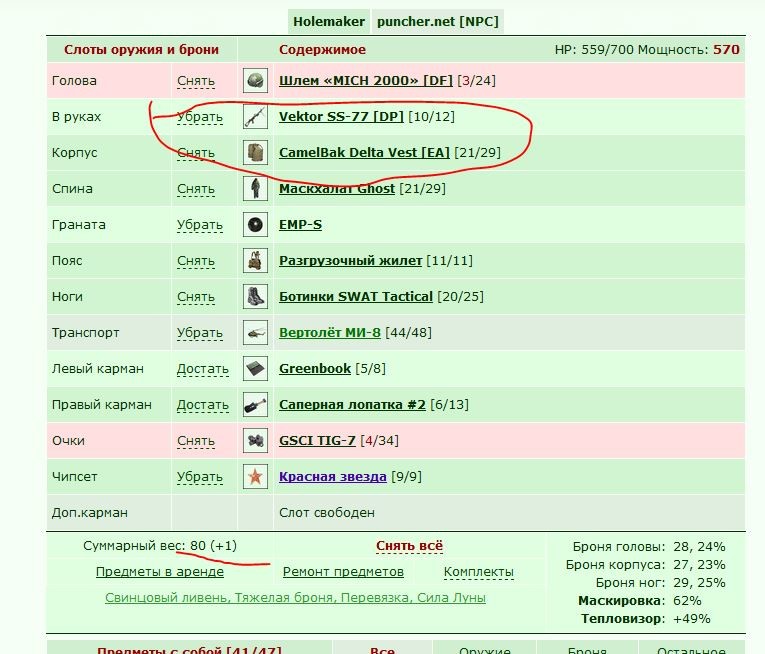Open the Саперная лопатка #2 link
765x654 pixels.
point(352,405)
